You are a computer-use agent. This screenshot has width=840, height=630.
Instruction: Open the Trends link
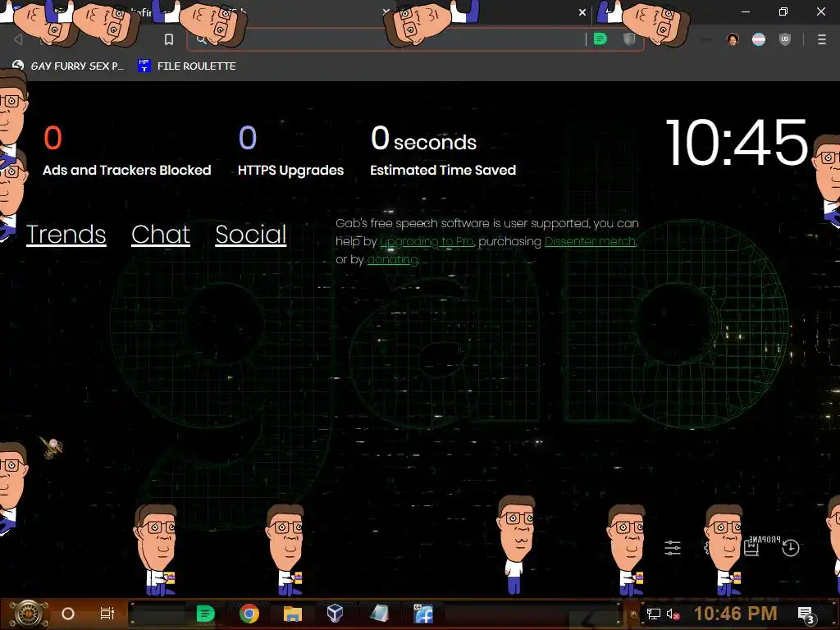click(66, 234)
